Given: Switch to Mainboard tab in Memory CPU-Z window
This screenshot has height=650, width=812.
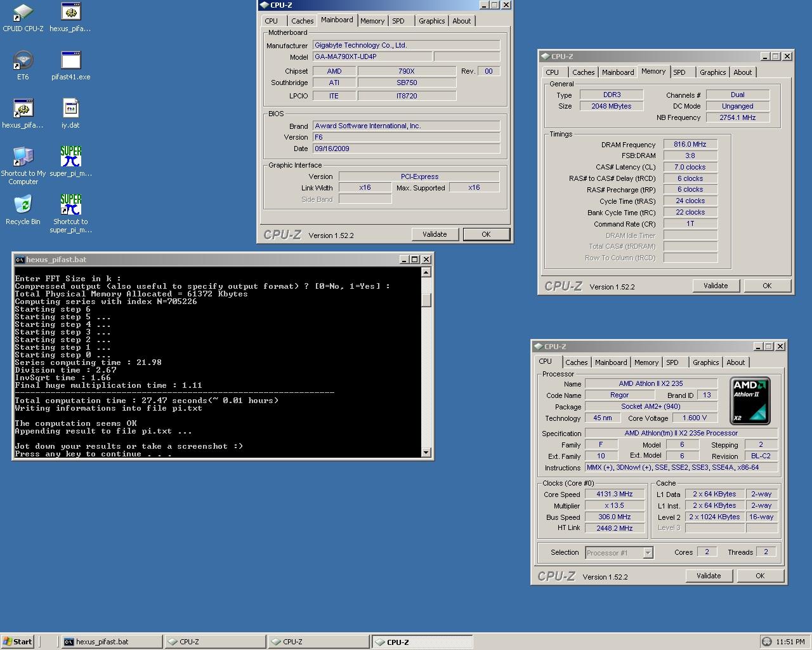Looking at the screenshot, I should [618, 72].
